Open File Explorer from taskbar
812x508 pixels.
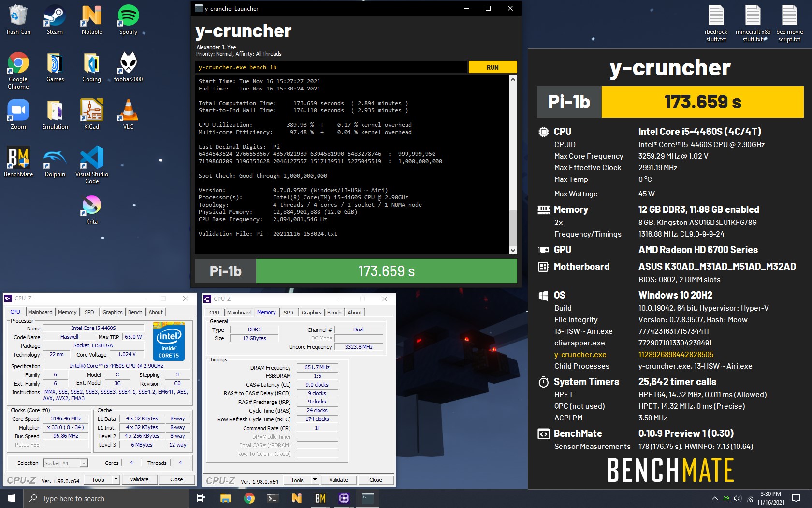pos(225,498)
